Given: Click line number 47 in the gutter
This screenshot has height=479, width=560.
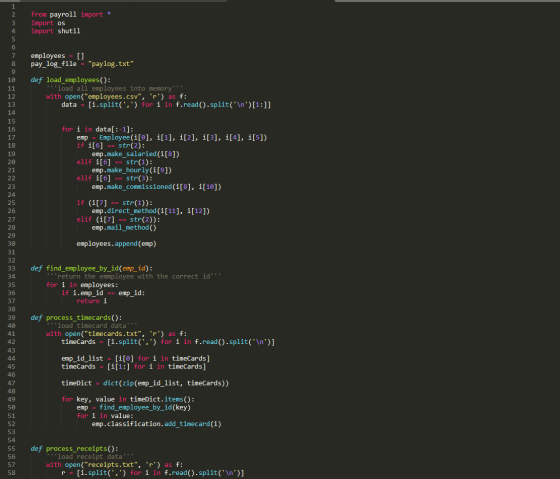Looking at the screenshot, I should coord(11,383).
